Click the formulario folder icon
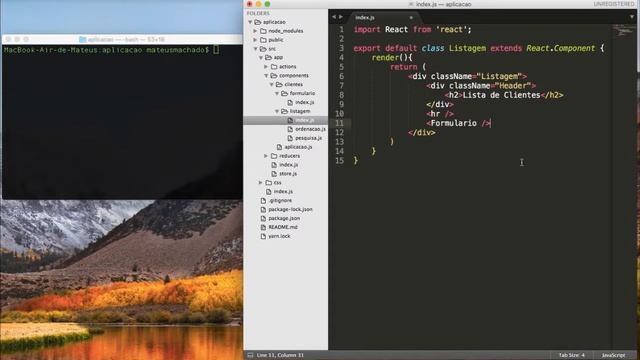Image resolution: width=640 pixels, height=360 pixels. pos(284,93)
